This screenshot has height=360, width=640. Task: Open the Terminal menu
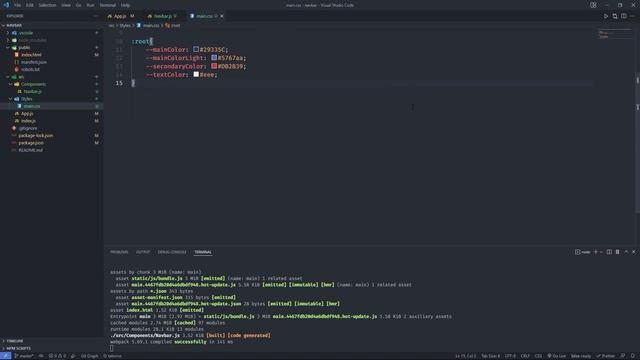coord(108,5)
